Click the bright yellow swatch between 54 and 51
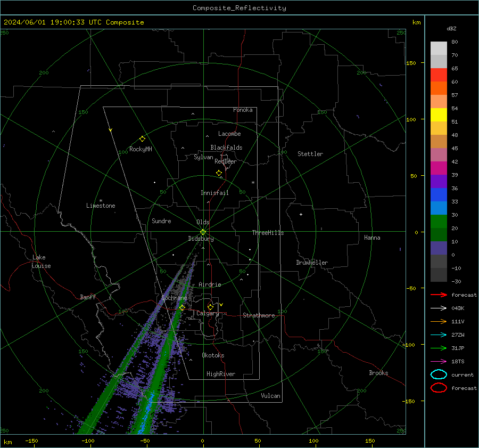 pos(439,115)
